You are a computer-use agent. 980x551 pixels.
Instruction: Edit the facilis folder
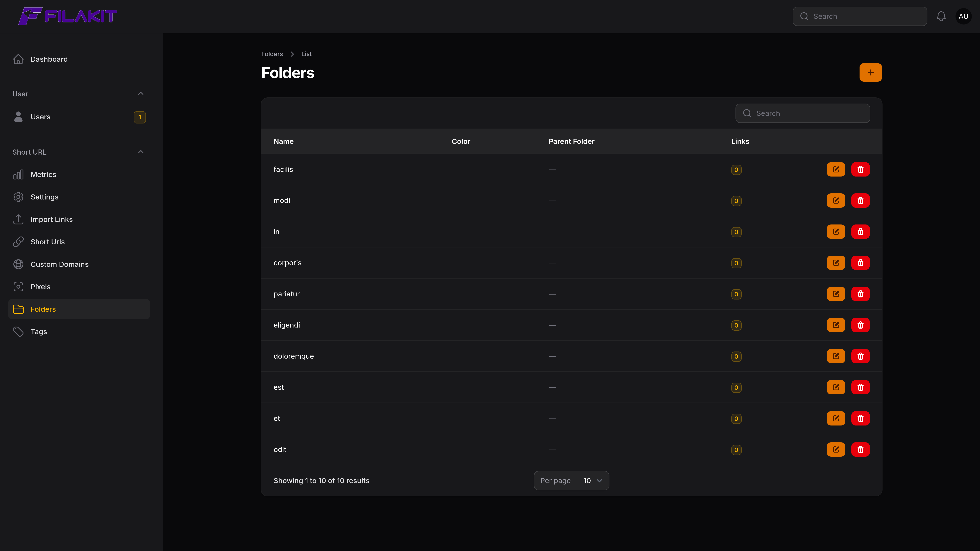tap(836, 170)
